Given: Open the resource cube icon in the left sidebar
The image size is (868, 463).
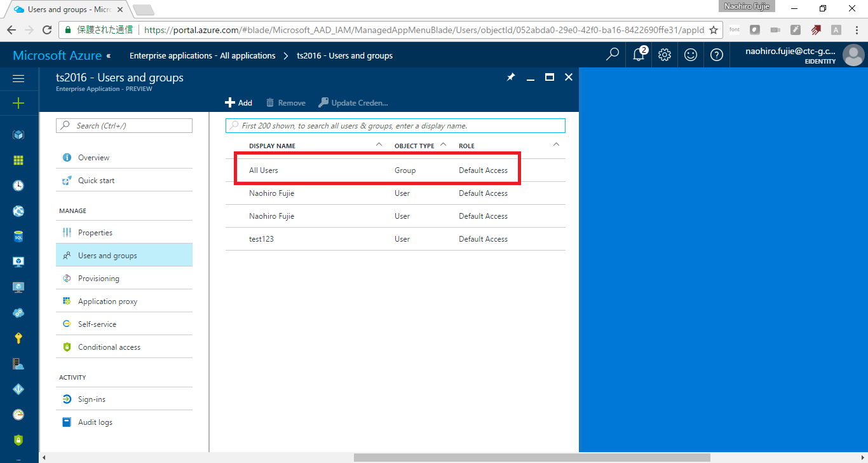Looking at the screenshot, I should click(x=18, y=135).
